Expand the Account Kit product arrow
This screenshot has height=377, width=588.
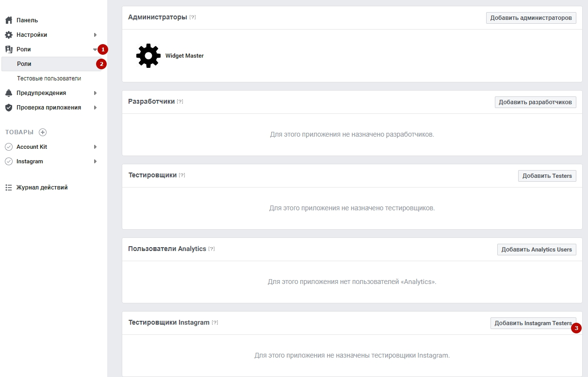pyautogui.click(x=96, y=147)
